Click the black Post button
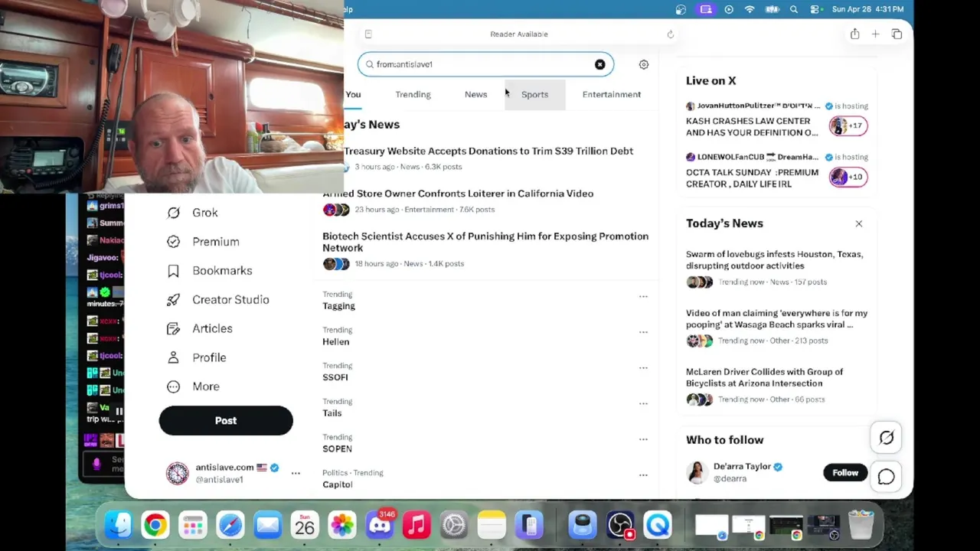 click(226, 421)
